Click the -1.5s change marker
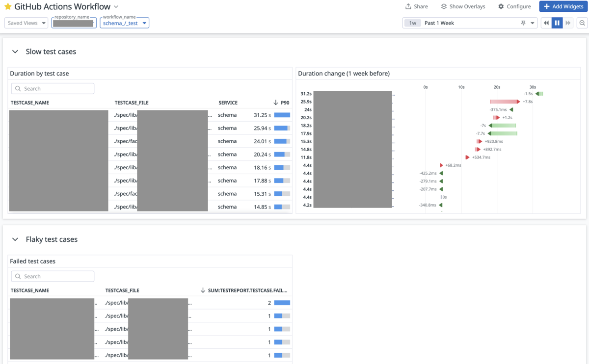Screen dimensions: 589x364 [539, 94]
